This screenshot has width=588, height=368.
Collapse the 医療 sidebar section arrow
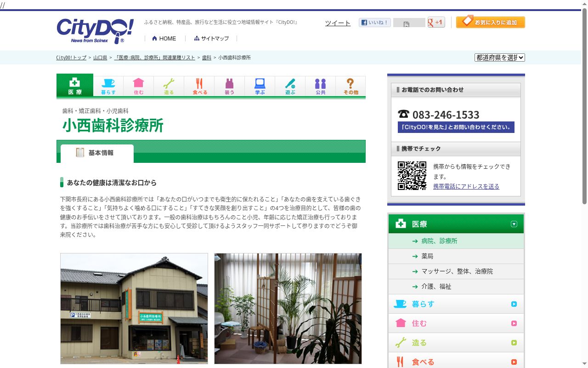514,224
